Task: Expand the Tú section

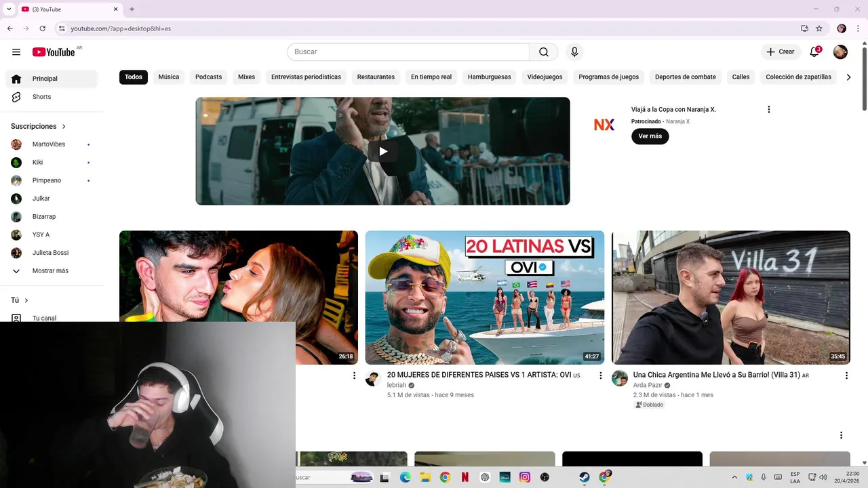Action: click(x=20, y=300)
